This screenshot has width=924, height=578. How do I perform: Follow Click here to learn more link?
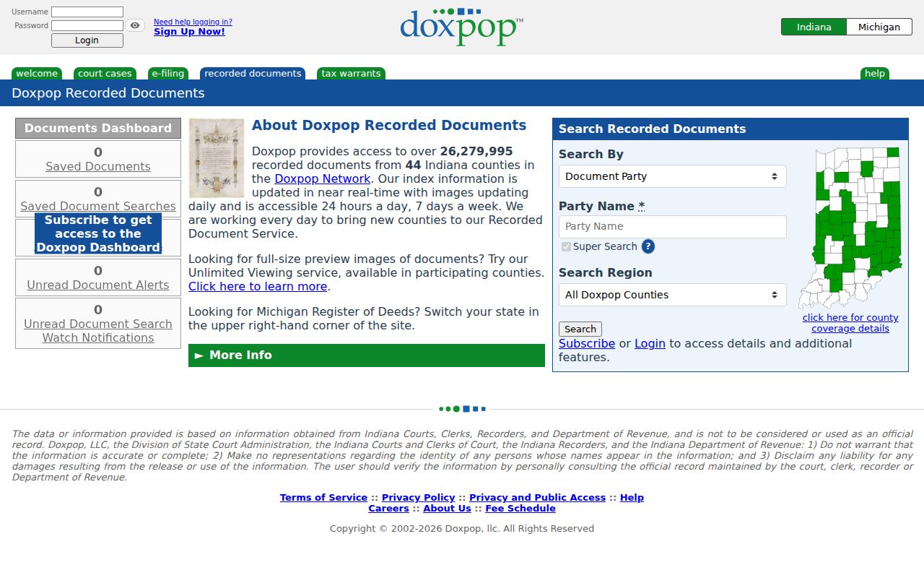(x=258, y=287)
